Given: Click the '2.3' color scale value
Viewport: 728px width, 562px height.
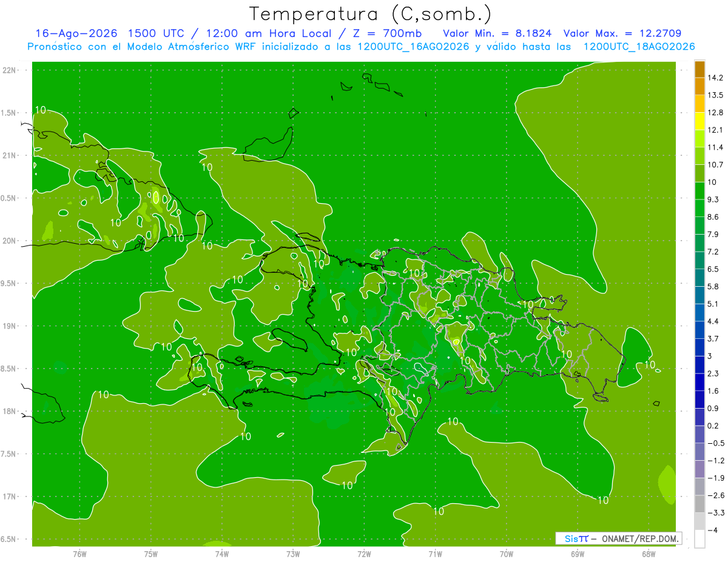Looking at the screenshot, I should point(713,373).
